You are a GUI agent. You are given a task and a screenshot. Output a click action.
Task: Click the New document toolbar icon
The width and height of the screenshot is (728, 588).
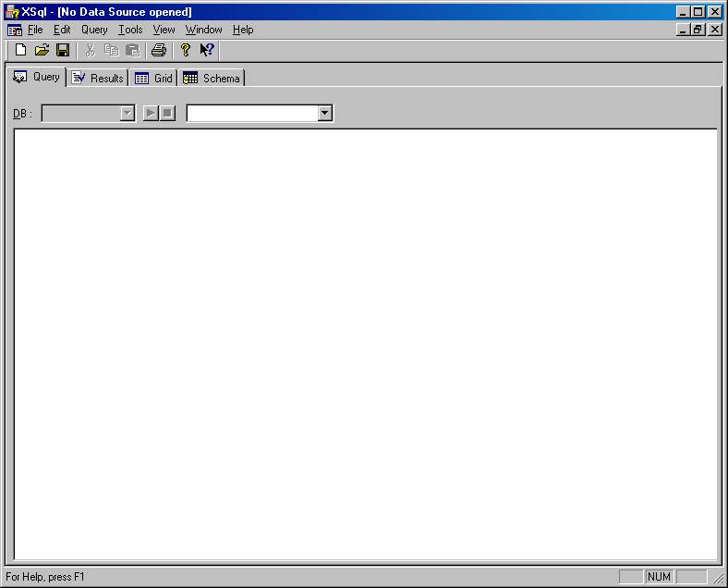tap(20, 50)
